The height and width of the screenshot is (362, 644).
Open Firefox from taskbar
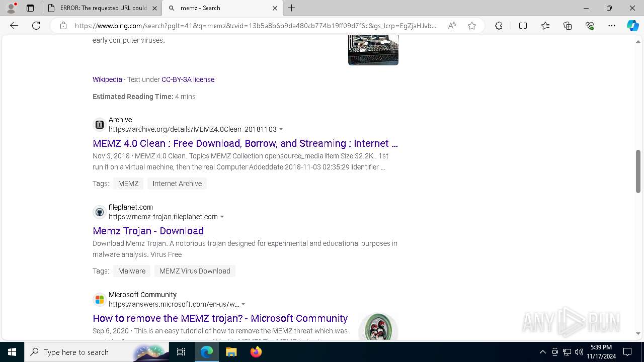[x=256, y=352]
